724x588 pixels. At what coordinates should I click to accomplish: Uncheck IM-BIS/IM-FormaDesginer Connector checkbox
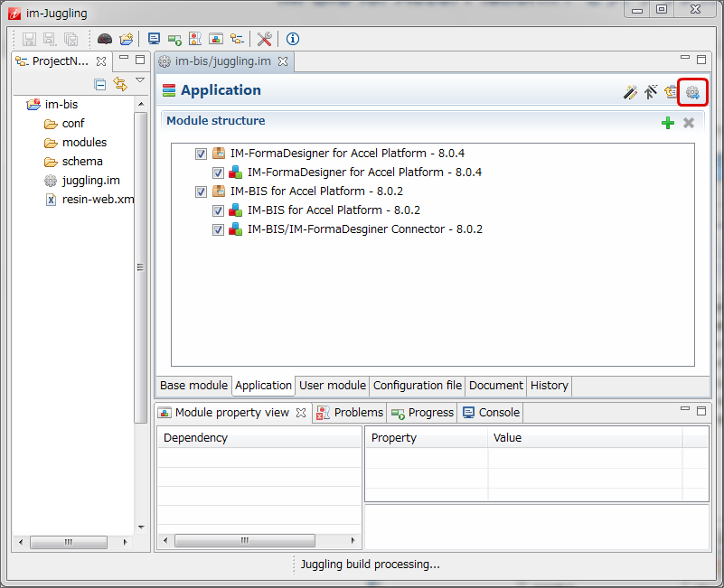point(218,229)
